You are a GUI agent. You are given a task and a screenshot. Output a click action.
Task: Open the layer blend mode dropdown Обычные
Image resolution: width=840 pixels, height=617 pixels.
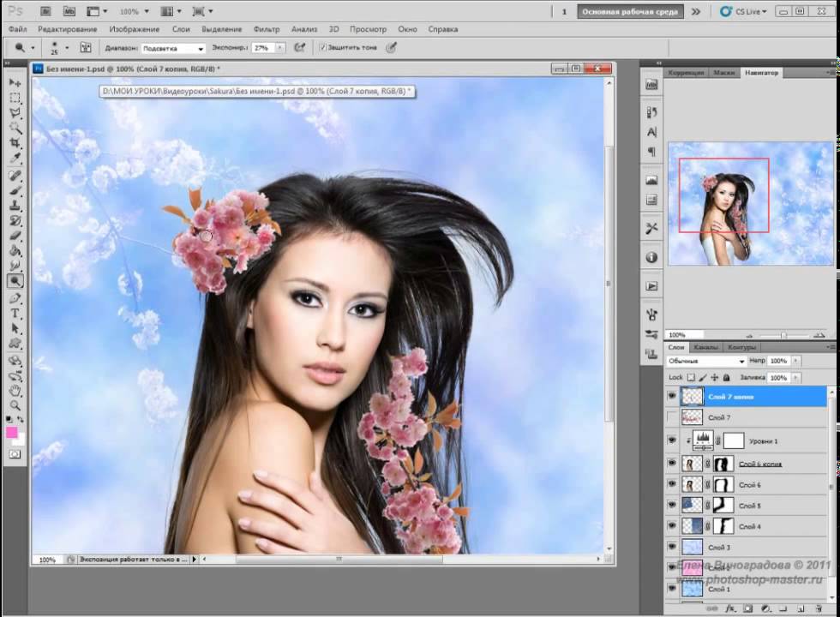pyautogui.click(x=706, y=362)
